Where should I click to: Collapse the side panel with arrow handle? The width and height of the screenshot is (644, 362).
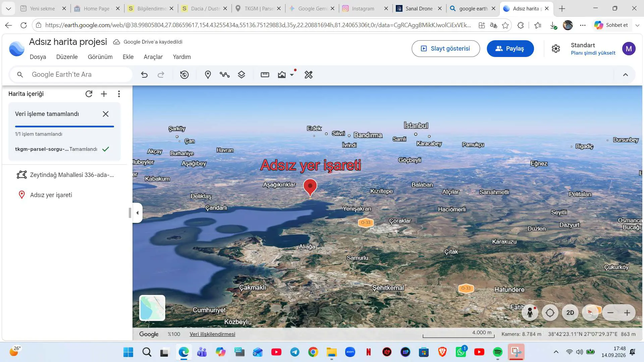pyautogui.click(x=138, y=213)
